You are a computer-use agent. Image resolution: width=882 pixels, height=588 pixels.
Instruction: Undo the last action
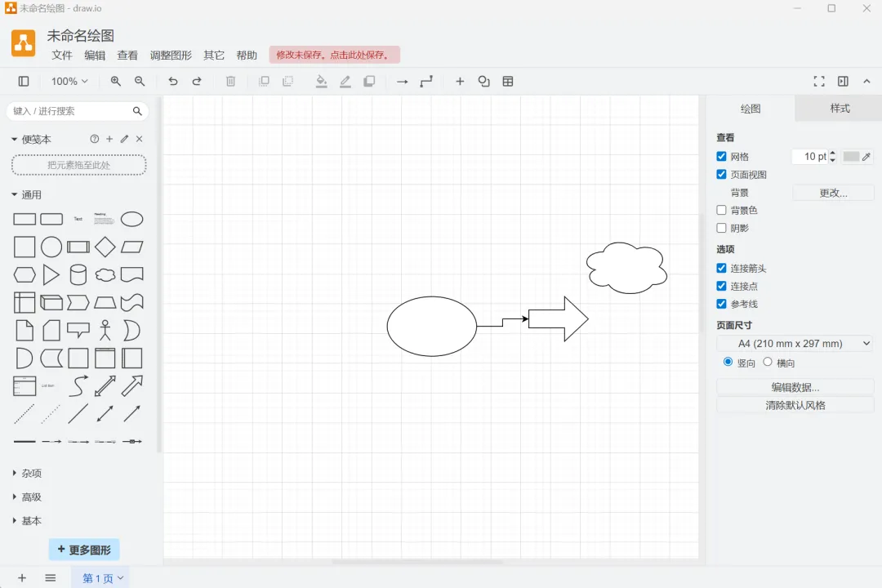173,82
